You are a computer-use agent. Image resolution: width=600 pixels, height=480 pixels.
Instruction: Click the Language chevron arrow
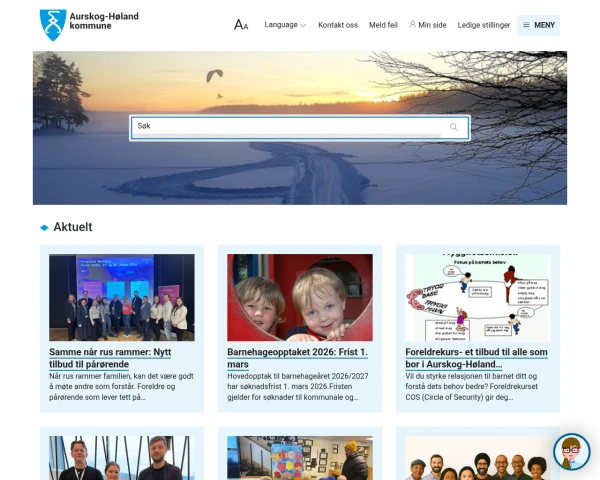[303, 26]
